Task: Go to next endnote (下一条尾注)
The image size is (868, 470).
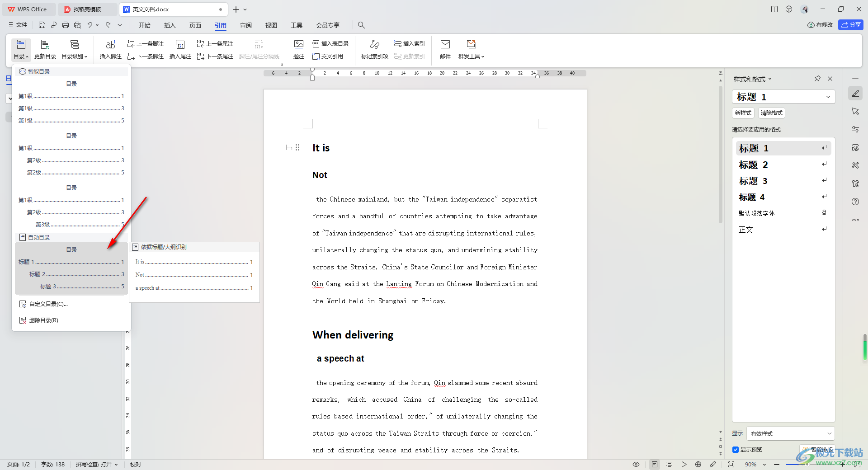Action: pyautogui.click(x=215, y=56)
